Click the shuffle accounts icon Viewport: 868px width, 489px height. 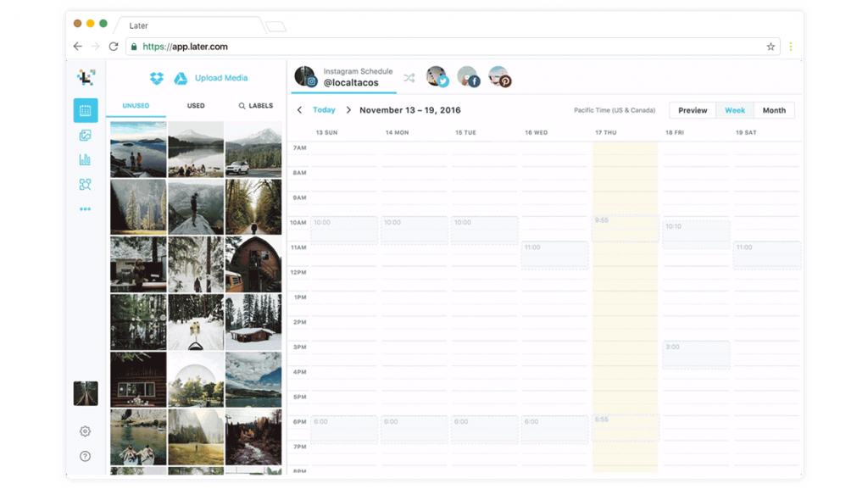[409, 78]
